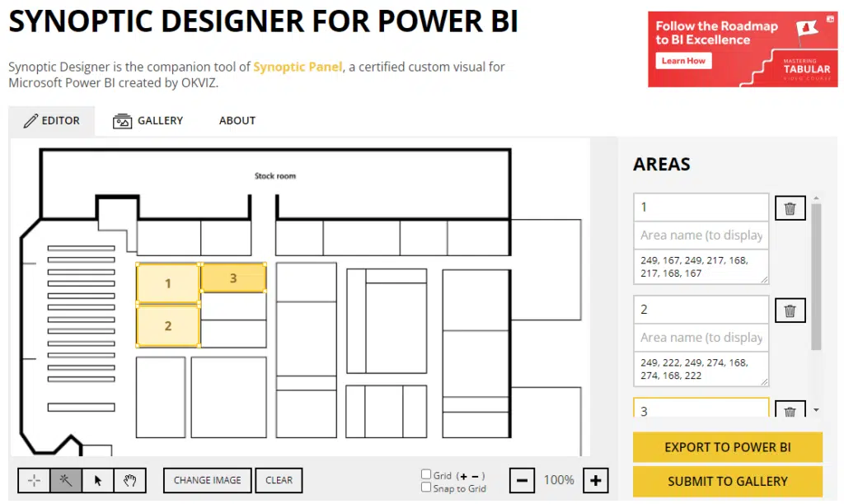844x504 pixels.
Task: Open the About tab
Action: click(x=237, y=120)
